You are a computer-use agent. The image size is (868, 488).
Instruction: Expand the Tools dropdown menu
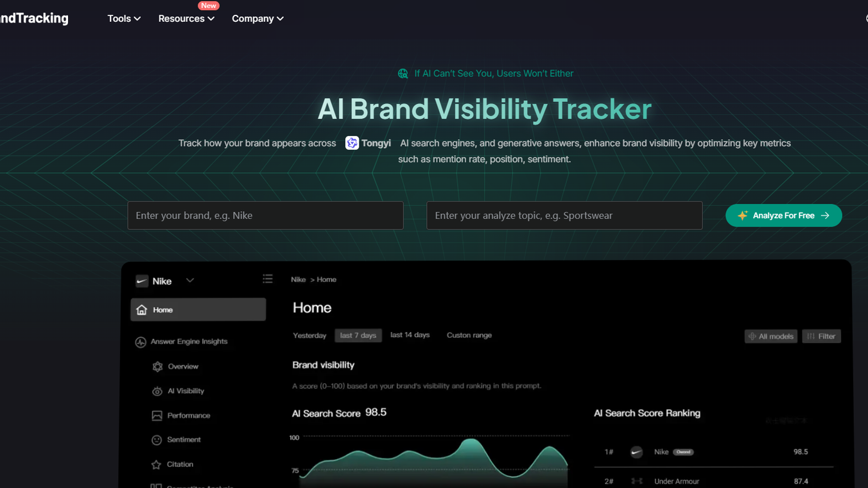[123, 18]
